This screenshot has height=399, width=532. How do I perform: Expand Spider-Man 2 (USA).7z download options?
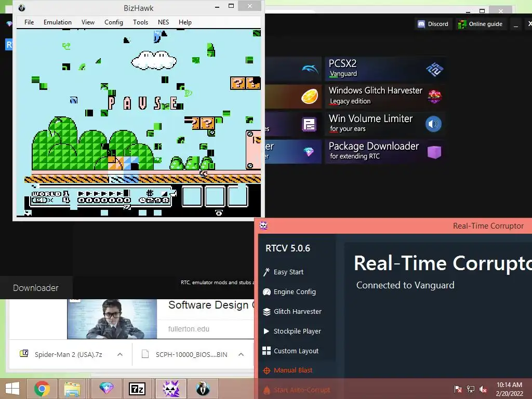pyautogui.click(x=120, y=354)
